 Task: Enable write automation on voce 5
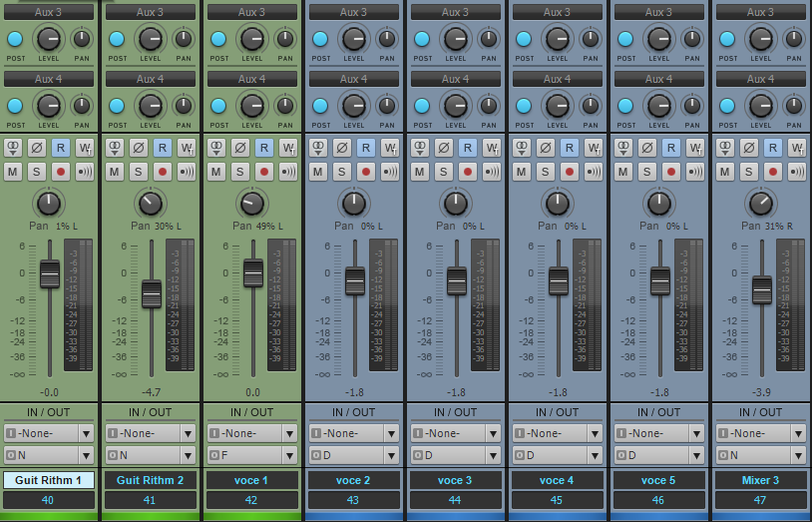[696, 148]
